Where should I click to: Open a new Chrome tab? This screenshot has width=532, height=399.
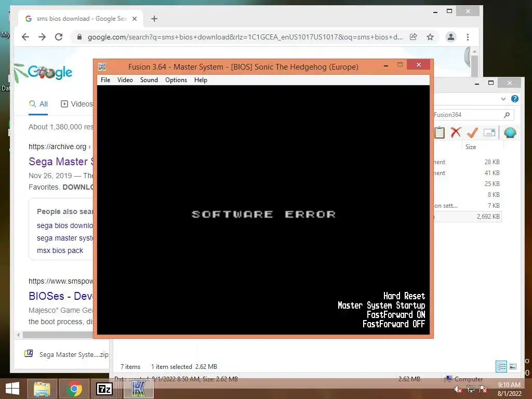tap(154, 19)
